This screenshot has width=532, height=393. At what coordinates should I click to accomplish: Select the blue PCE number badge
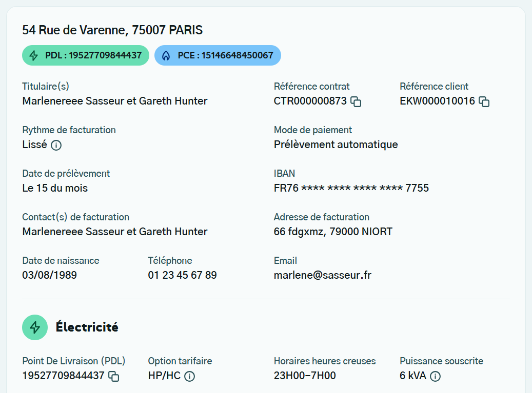[x=218, y=55]
